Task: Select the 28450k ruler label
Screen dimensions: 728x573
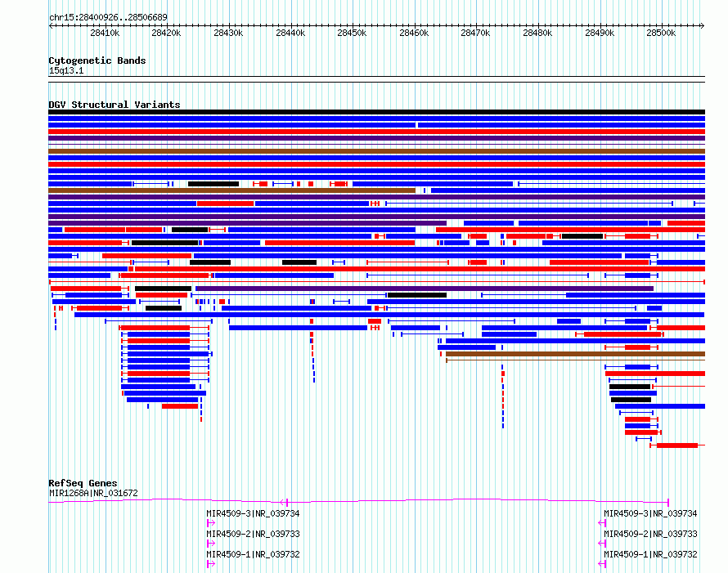Action: tap(352, 33)
